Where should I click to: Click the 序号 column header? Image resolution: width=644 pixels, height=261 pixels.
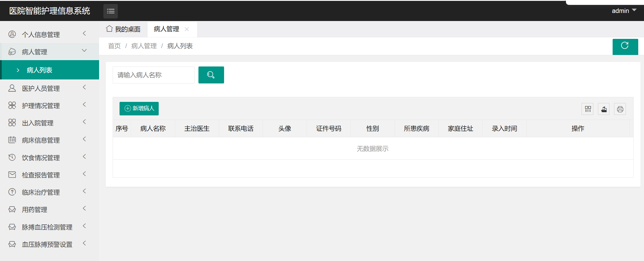[122, 129]
